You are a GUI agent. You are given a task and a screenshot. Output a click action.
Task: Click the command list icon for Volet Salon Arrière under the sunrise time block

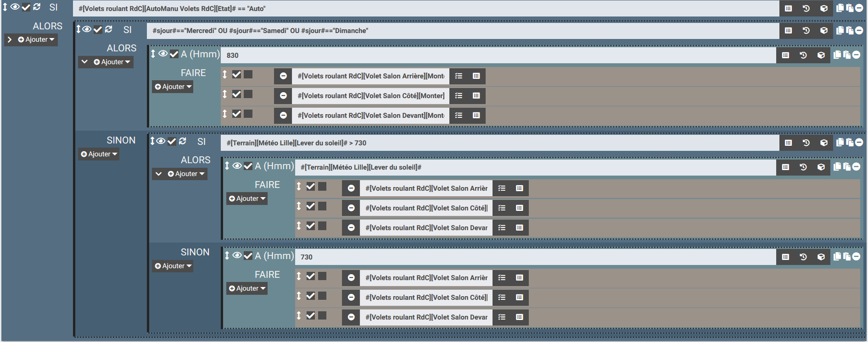502,188
